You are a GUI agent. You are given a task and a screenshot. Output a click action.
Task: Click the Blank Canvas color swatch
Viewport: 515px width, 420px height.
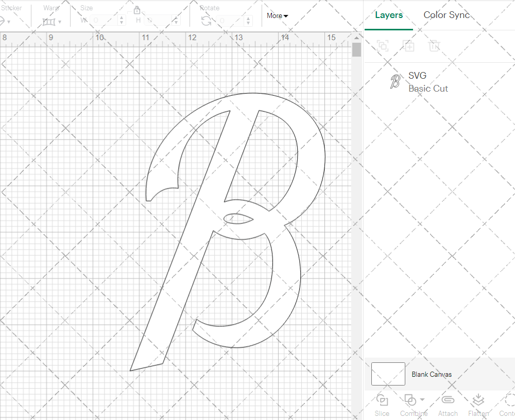pos(388,374)
